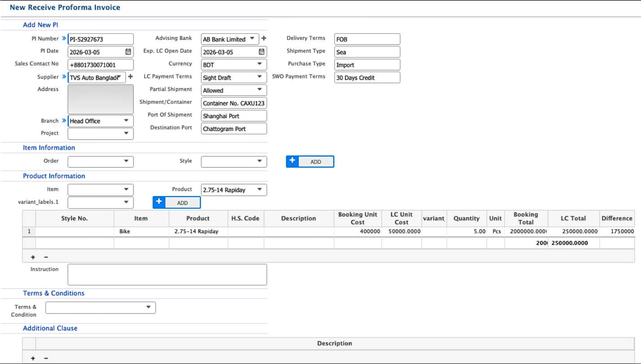
Task: Open the PI Date calendar picker
Action: 128,52
